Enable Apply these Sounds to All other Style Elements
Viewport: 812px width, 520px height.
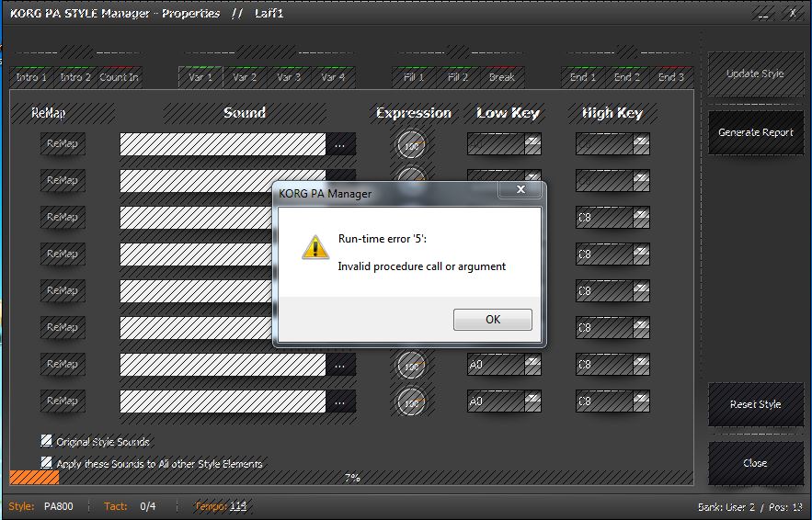point(47,462)
